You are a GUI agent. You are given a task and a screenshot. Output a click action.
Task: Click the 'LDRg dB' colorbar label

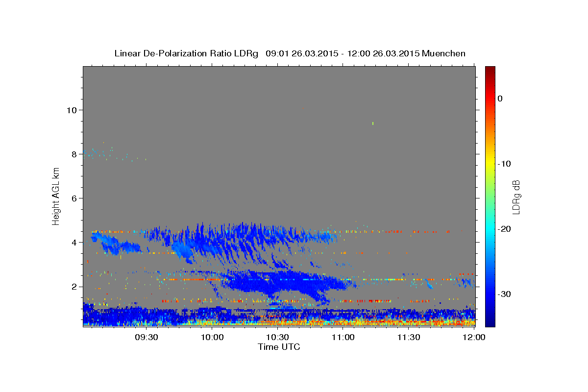click(515, 197)
